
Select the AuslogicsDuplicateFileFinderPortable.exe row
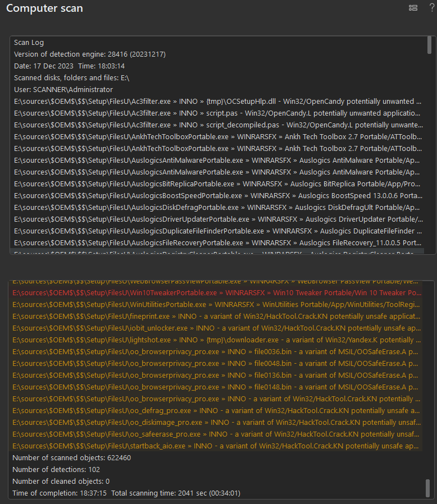218,231
